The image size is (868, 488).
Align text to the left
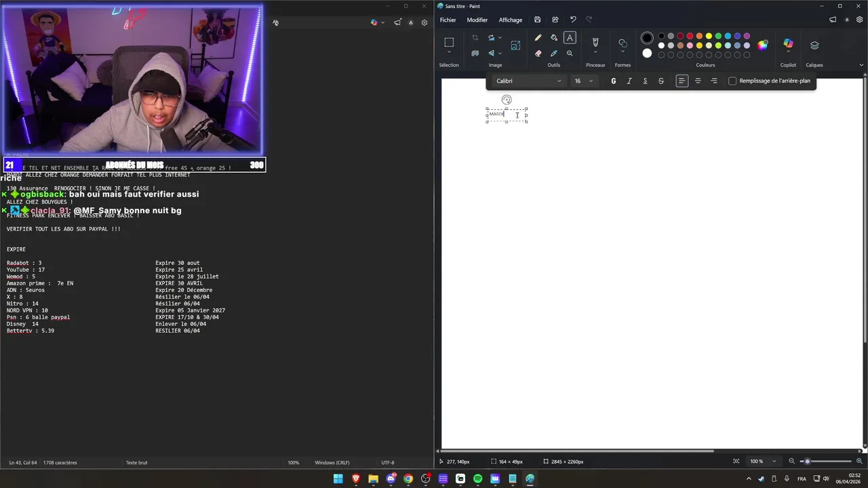pos(682,81)
